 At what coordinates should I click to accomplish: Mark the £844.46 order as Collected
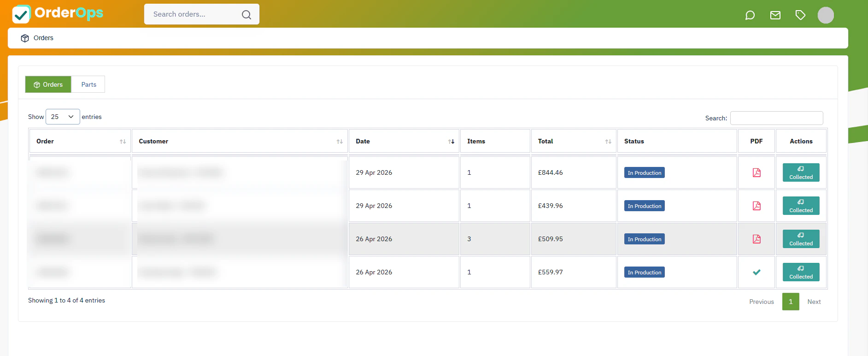pos(801,172)
